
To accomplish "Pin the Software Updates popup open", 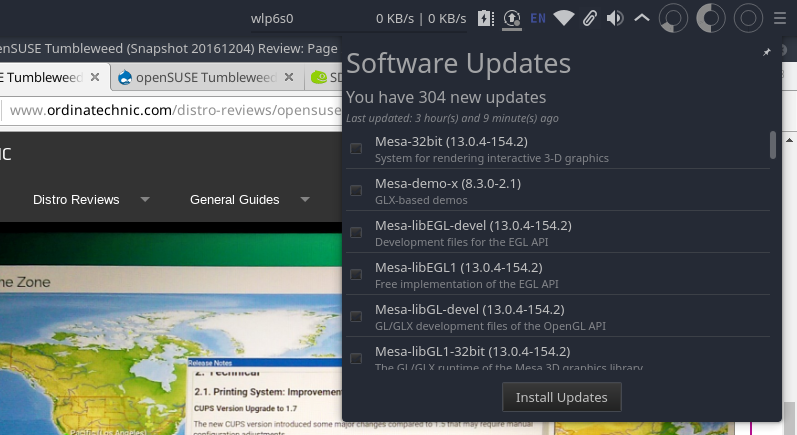I will click(767, 52).
